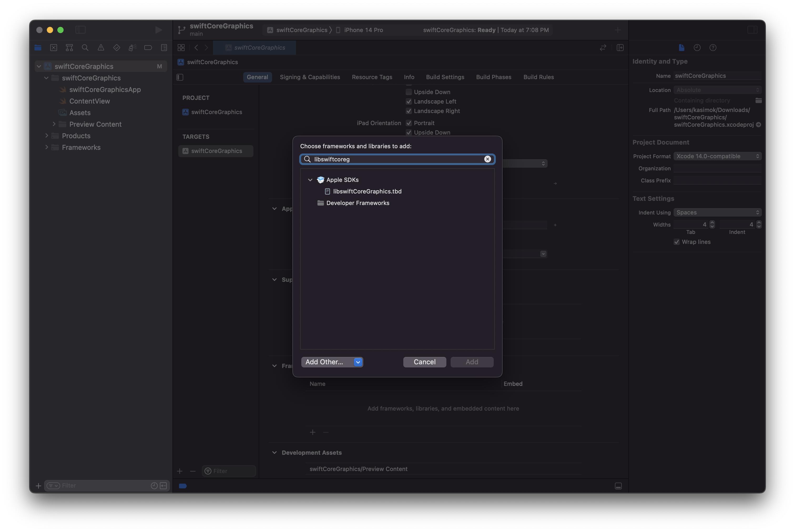Clear the libswiftcoreg search field
The width and height of the screenshot is (795, 532).
487,159
